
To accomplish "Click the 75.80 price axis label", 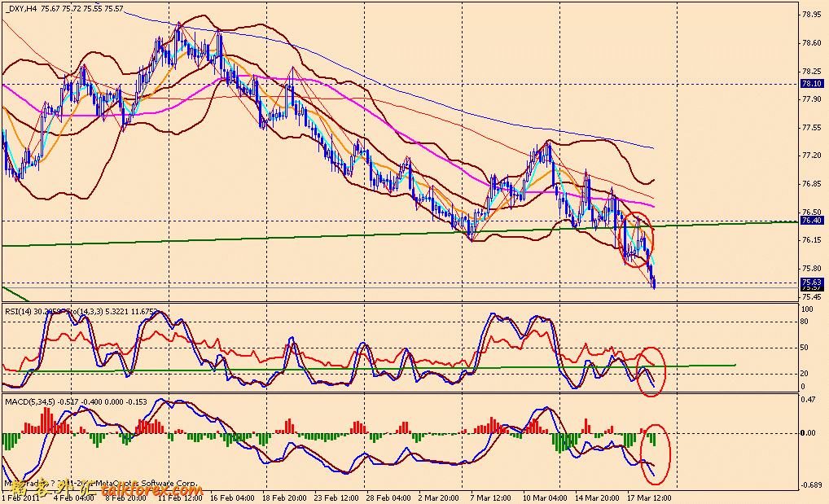I will coord(811,268).
